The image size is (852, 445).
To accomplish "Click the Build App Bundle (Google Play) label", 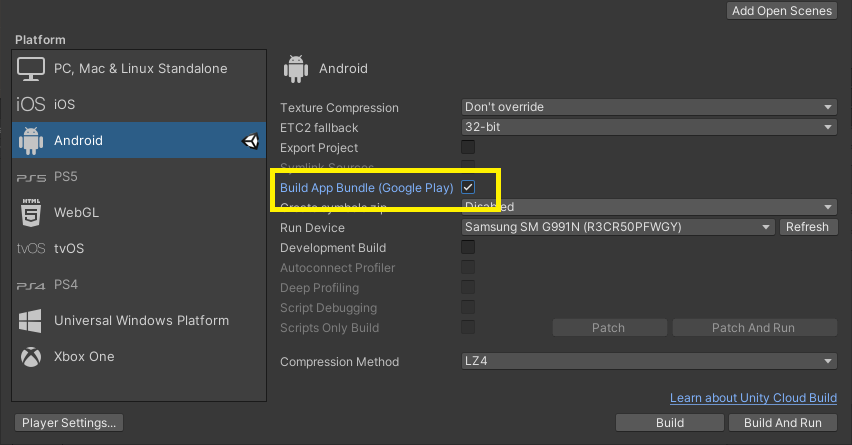I will (367, 187).
